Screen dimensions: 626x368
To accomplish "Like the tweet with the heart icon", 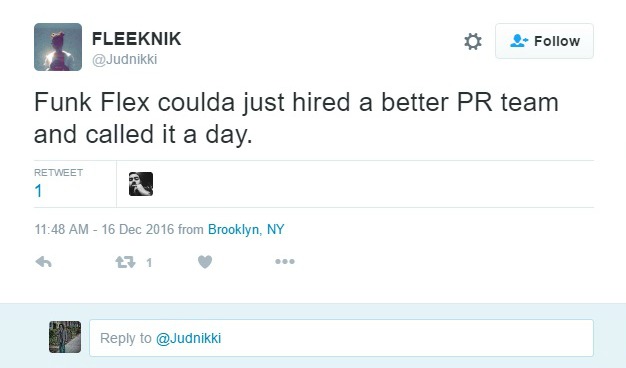I will (205, 262).
